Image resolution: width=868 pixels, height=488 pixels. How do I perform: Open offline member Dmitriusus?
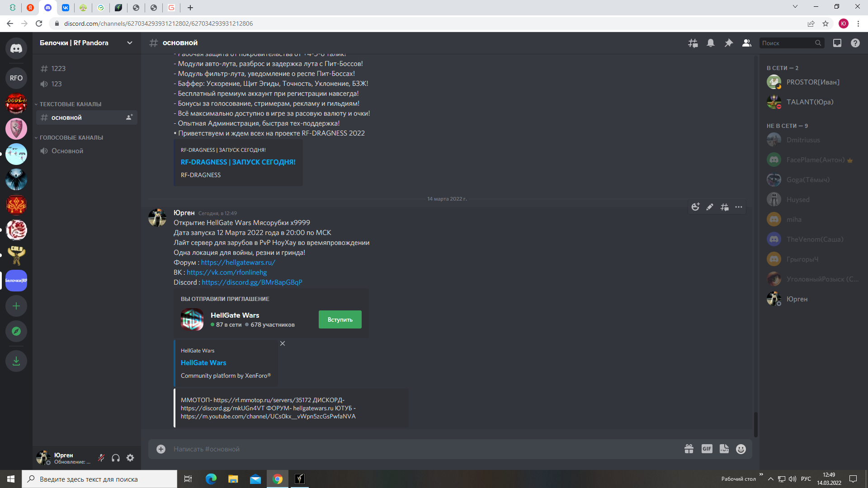(x=814, y=140)
